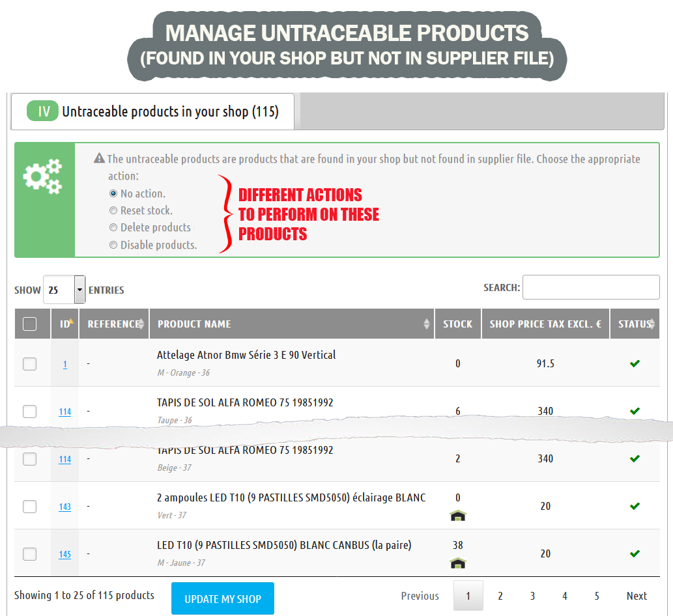
Task: Focus the Search input field
Action: 591,287
